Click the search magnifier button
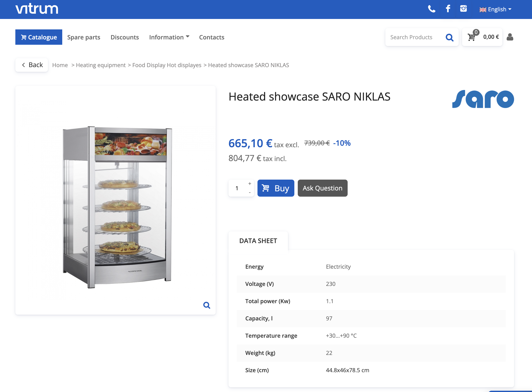Screen dimensions: 532x392 (x=449, y=37)
